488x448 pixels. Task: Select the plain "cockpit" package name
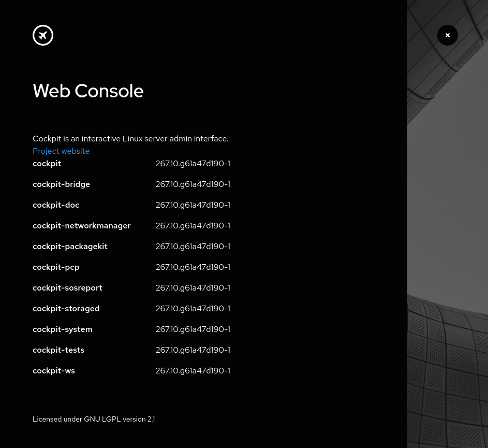pos(47,164)
